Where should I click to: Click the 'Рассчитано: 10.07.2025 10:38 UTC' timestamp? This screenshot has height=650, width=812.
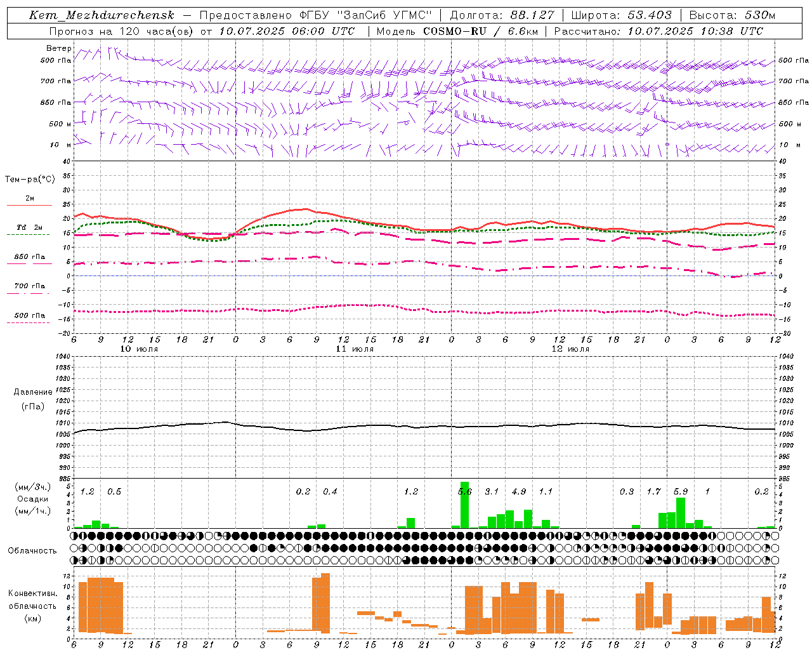coord(658,31)
